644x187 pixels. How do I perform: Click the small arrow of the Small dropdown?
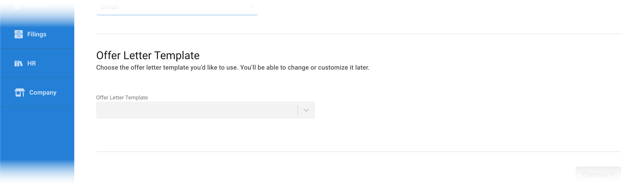pyautogui.click(x=253, y=7)
